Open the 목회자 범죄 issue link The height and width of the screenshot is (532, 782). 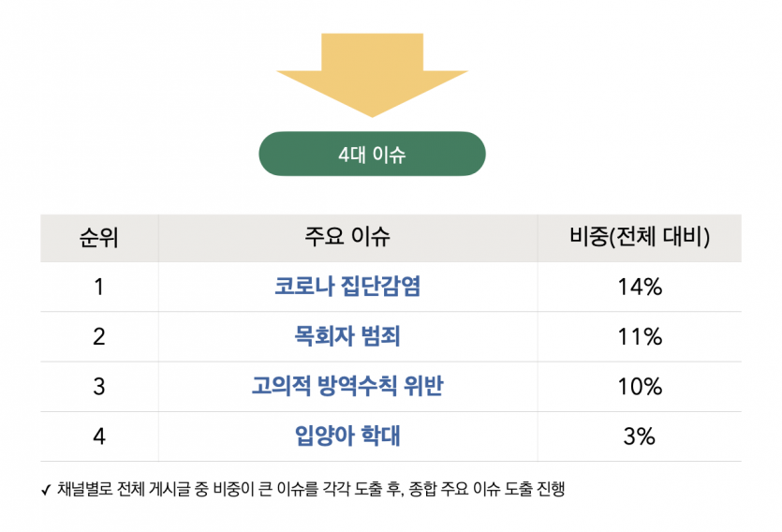(x=347, y=336)
